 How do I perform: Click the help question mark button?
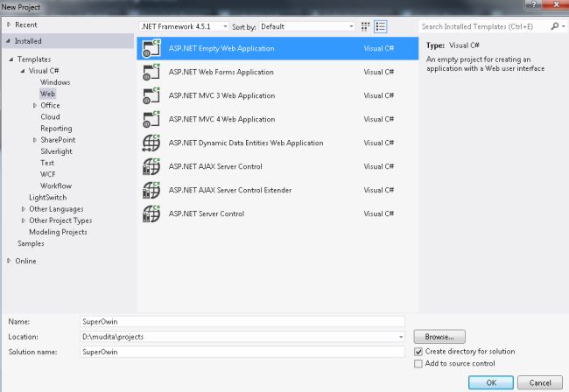pos(534,4)
